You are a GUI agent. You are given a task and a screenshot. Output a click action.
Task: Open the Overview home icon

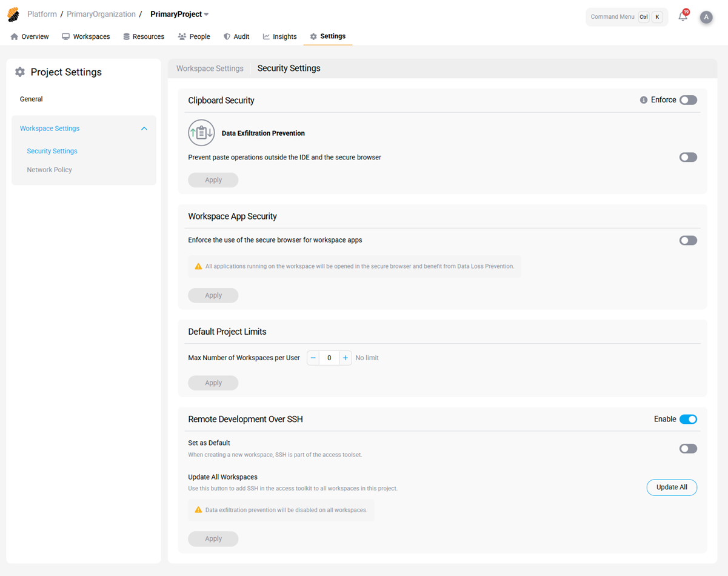[x=13, y=36]
